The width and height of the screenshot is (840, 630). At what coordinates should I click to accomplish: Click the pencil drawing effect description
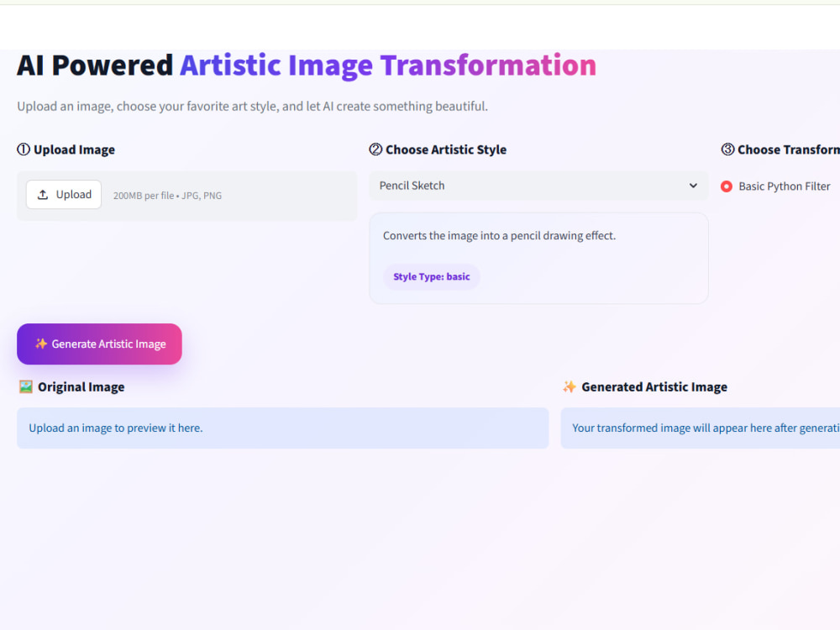tap(499, 236)
